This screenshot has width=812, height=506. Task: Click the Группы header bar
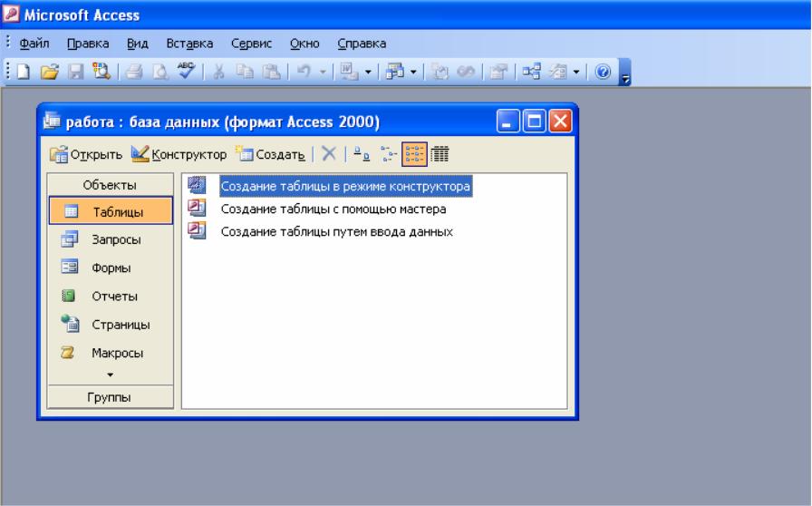pos(111,397)
